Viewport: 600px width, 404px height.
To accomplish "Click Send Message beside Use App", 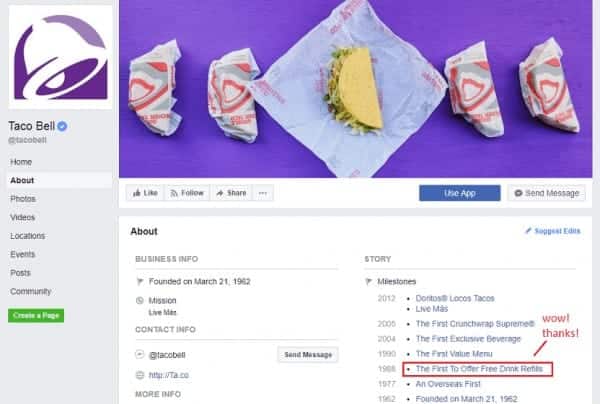I will tap(546, 193).
